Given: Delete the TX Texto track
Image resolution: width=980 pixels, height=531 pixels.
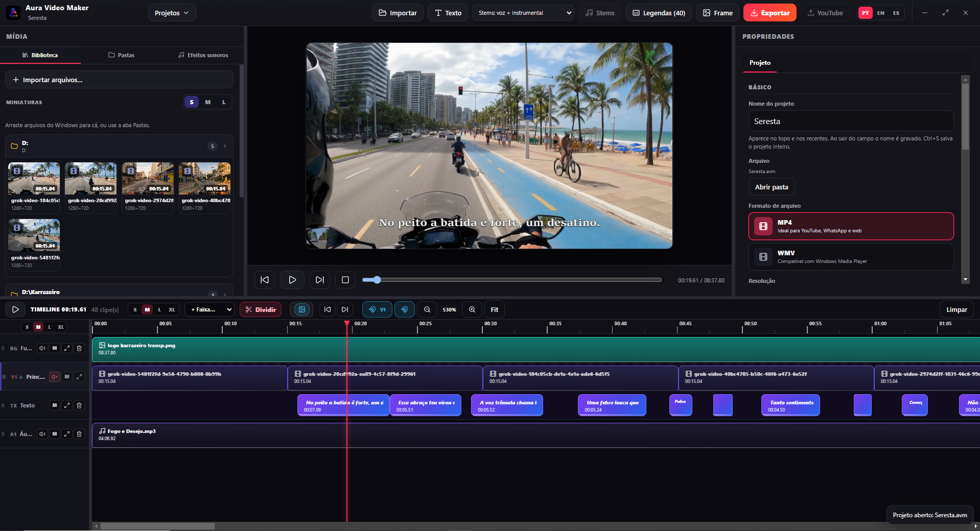Looking at the screenshot, I should pos(79,405).
